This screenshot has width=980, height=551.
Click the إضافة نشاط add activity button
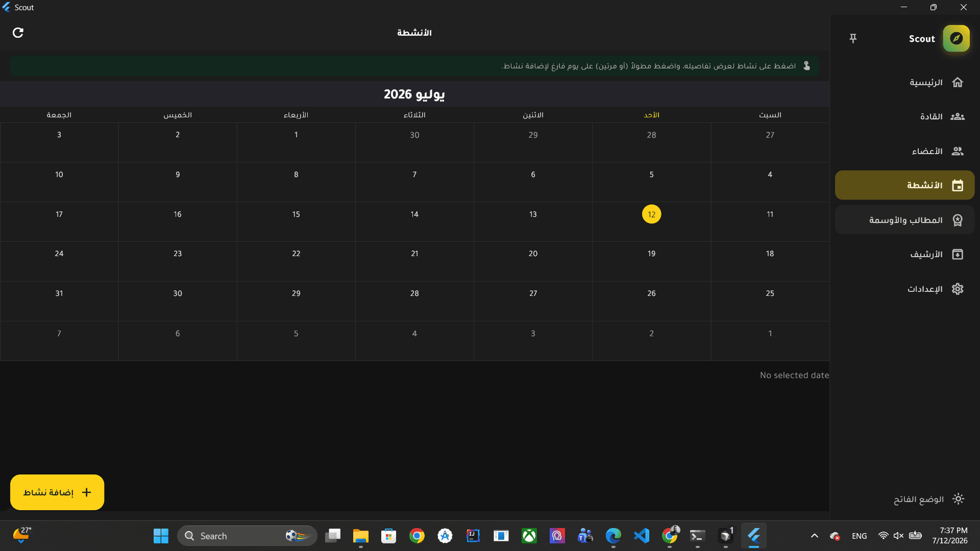point(57,492)
